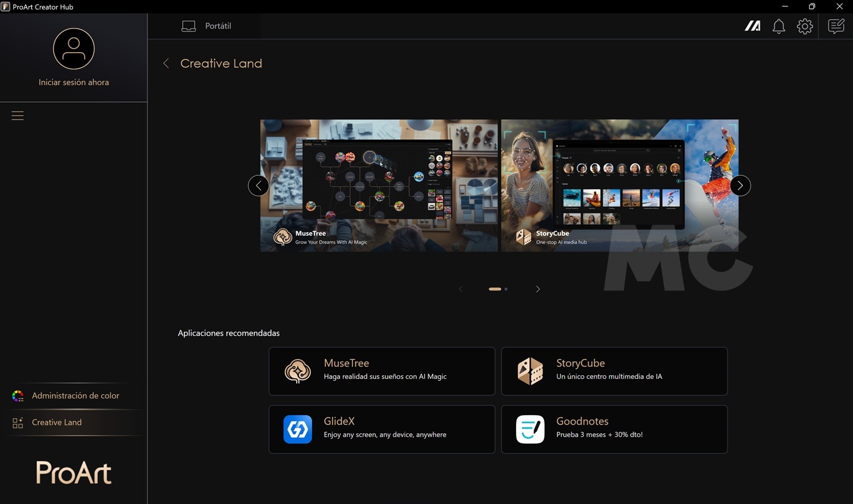Viewport: 853px width, 504px height.
Task: Open the feedback notepad icon
Action: pos(836,26)
